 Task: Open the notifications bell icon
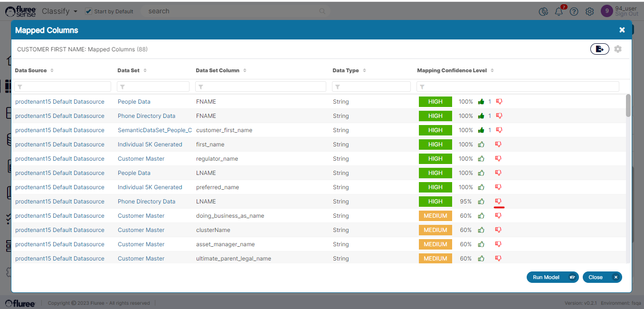(x=559, y=11)
